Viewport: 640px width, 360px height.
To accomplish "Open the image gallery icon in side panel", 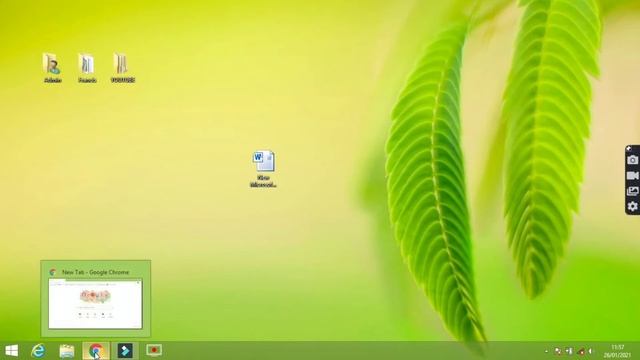I will tap(632, 191).
